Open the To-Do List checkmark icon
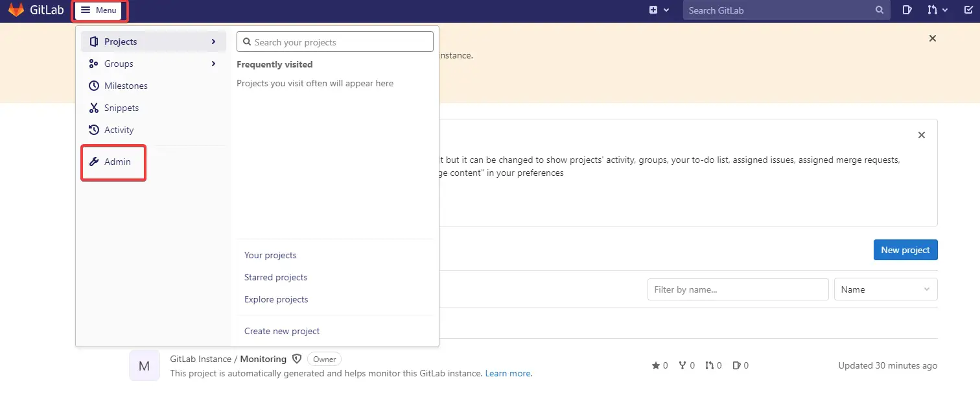The width and height of the screenshot is (980, 414). point(969,10)
